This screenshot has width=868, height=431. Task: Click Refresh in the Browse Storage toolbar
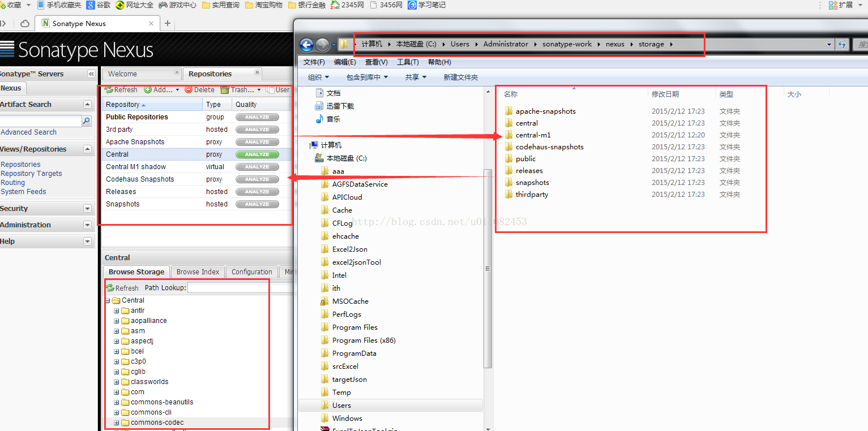pos(122,288)
